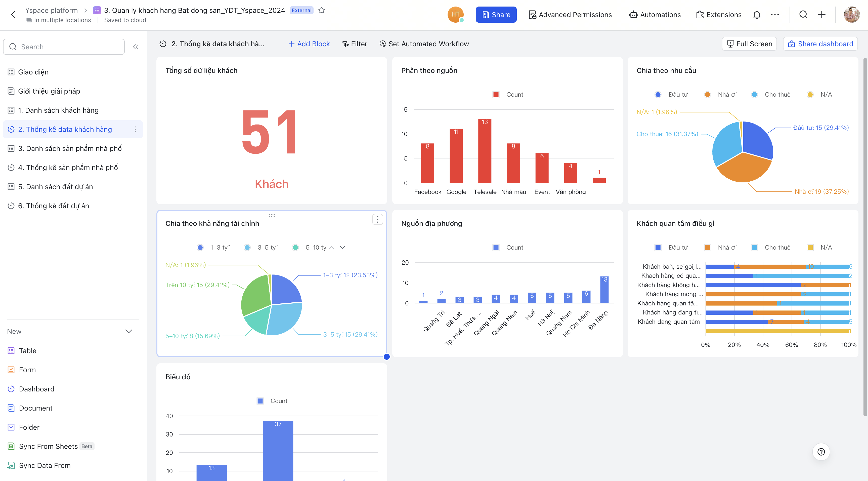Click the base icon before the base name

pos(97,10)
